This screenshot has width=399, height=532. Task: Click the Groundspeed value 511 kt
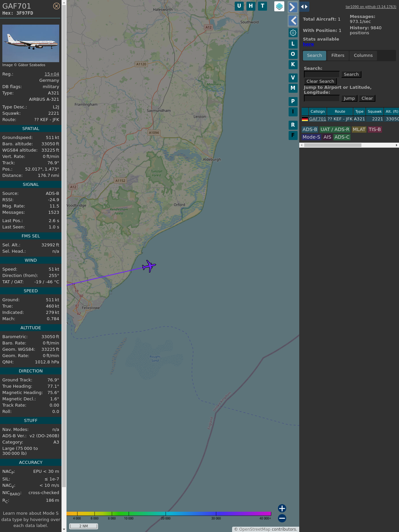click(x=53, y=138)
